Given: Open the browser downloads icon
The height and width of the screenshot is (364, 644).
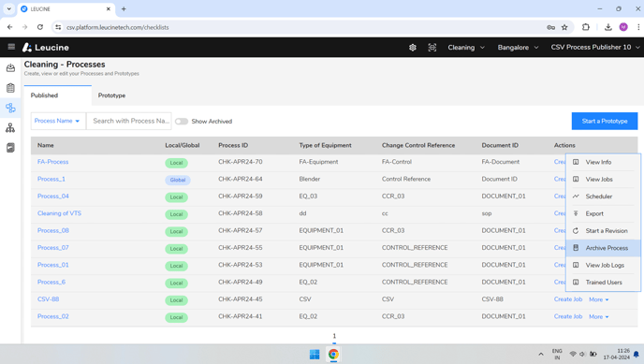Looking at the screenshot, I should [608, 27].
